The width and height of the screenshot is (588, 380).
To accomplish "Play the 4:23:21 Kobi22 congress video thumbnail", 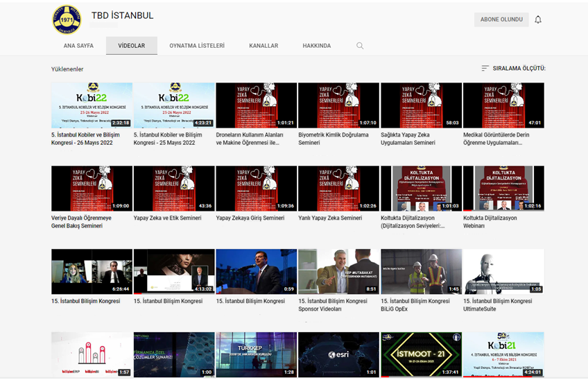I will point(173,105).
